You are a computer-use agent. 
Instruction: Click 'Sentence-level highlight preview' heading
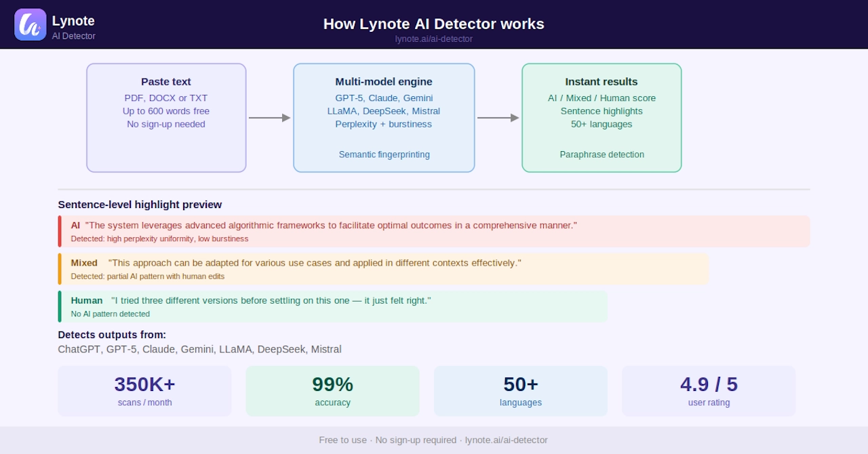[140, 205]
